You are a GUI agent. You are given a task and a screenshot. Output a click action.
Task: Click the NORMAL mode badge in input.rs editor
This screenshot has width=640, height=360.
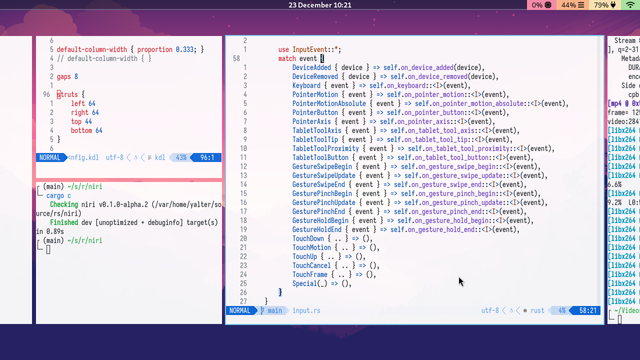pyautogui.click(x=240, y=311)
